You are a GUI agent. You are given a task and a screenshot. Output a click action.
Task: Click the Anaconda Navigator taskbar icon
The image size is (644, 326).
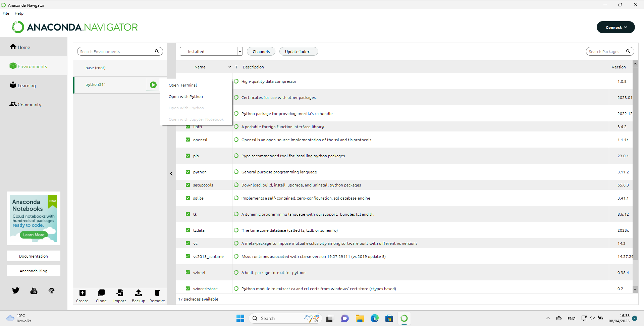404,318
